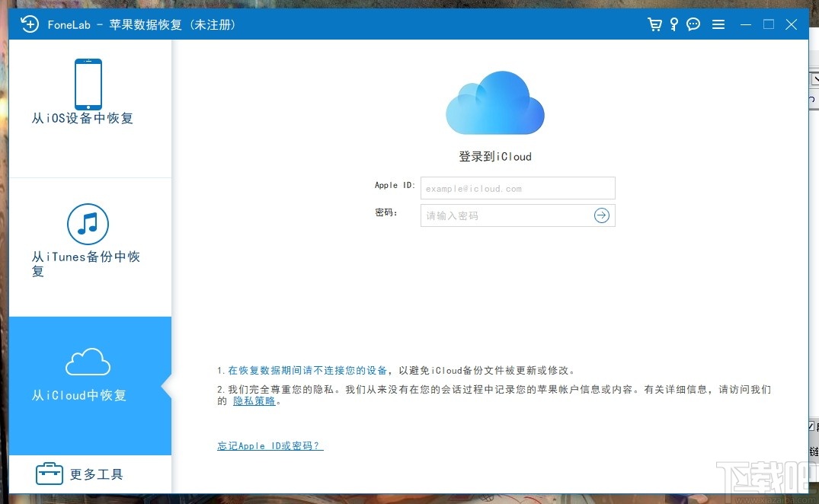
Task: Click the 密码 password input field
Action: point(507,215)
